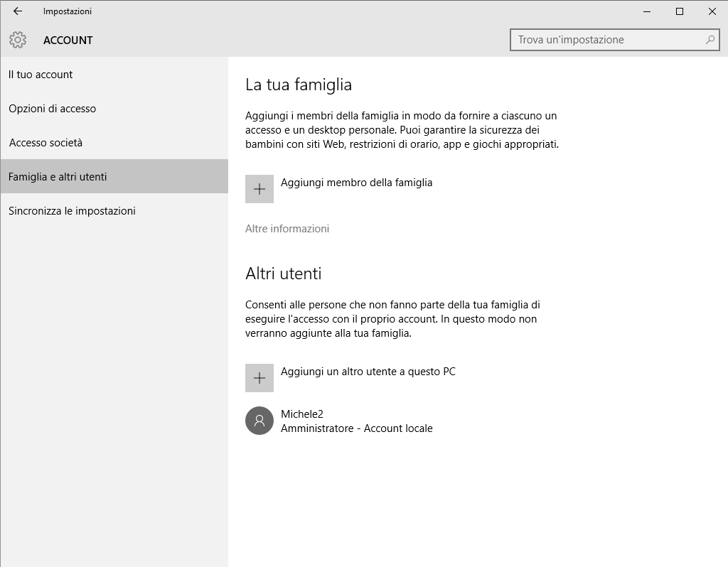Expand the Michele2 local account entry

(339, 421)
